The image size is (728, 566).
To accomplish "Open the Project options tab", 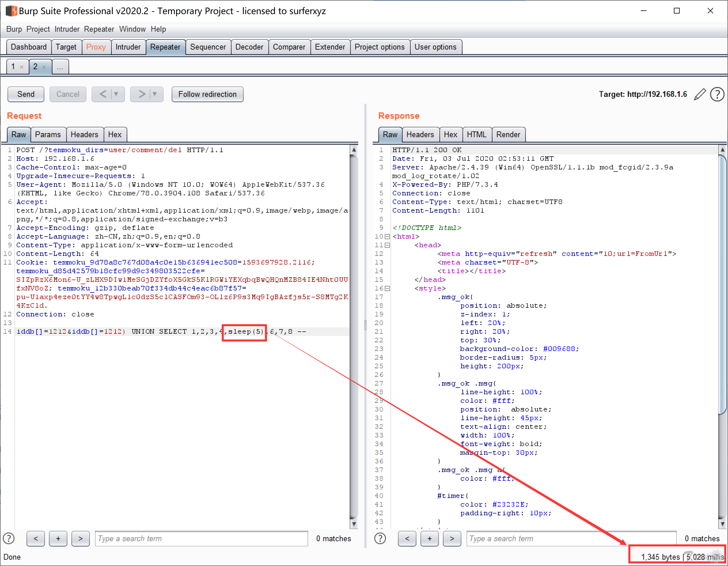I will (380, 47).
